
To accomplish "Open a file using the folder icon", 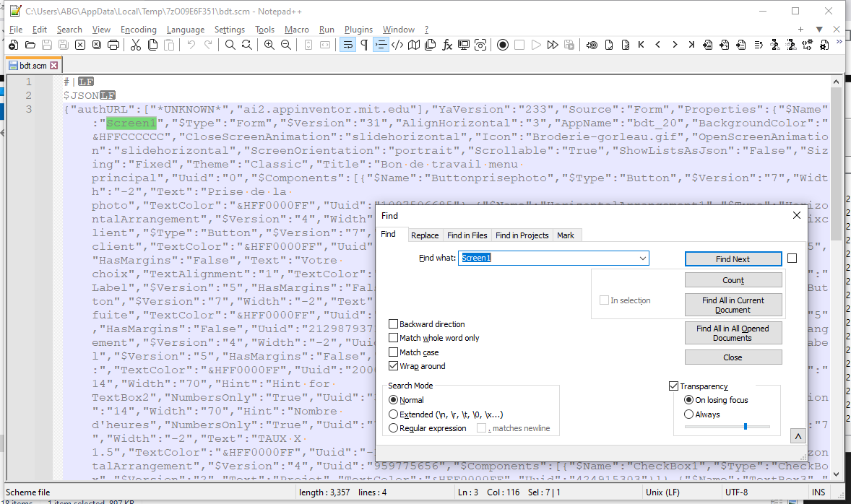I will [x=30, y=45].
